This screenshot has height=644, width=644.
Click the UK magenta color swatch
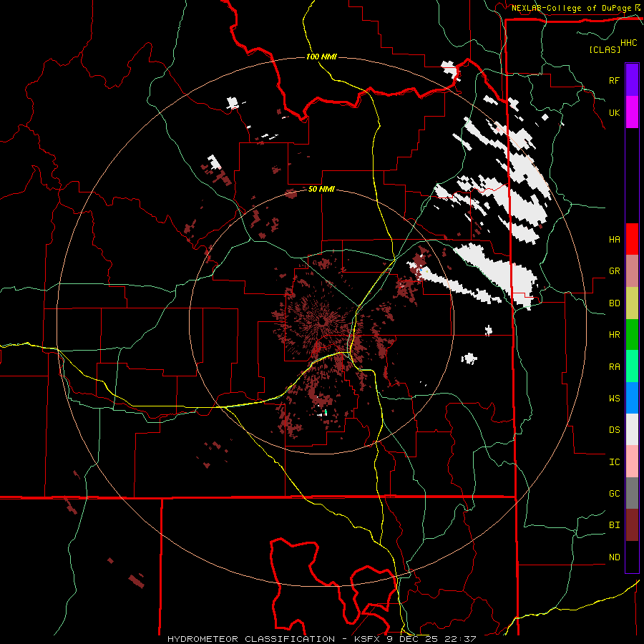pos(632,112)
